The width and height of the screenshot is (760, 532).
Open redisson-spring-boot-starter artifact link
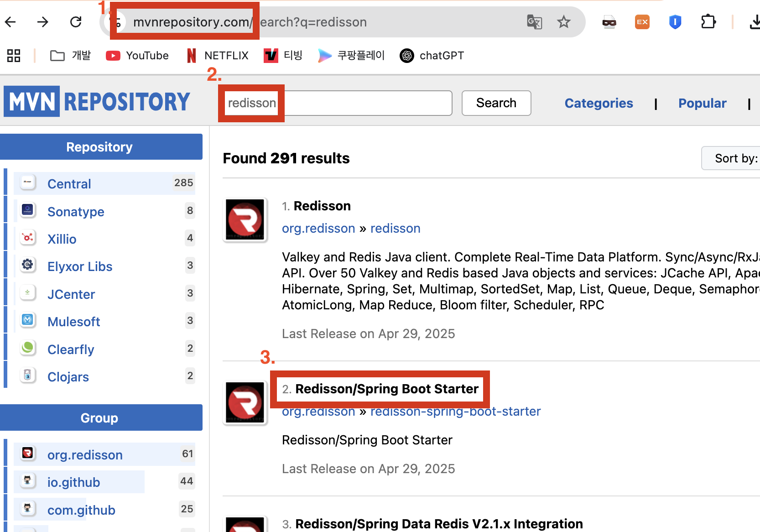pyautogui.click(x=455, y=412)
